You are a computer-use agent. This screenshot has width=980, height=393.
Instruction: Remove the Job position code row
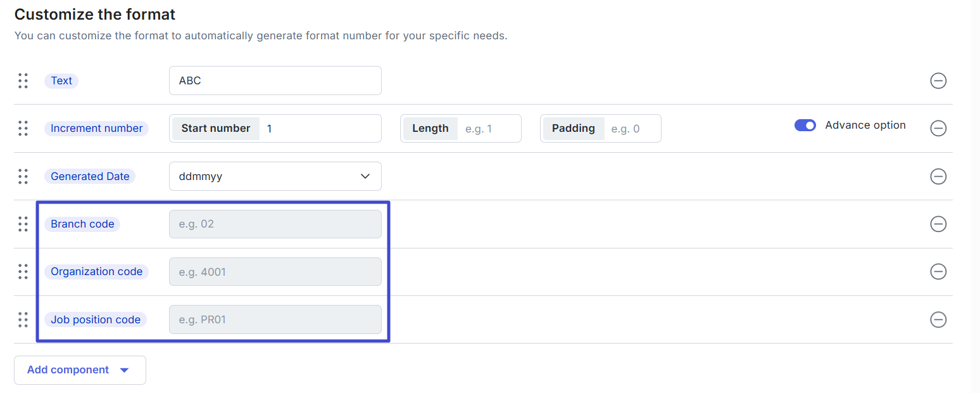click(938, 319)
